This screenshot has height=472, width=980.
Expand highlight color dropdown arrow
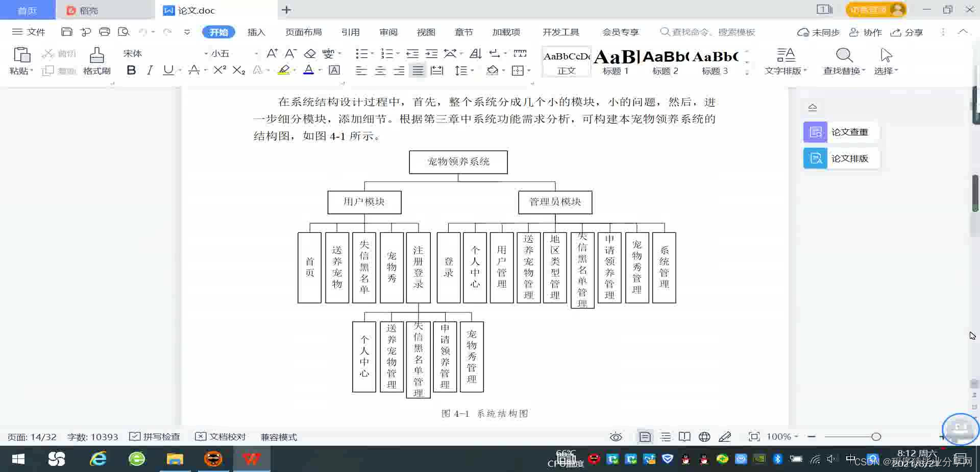point(295,70)
